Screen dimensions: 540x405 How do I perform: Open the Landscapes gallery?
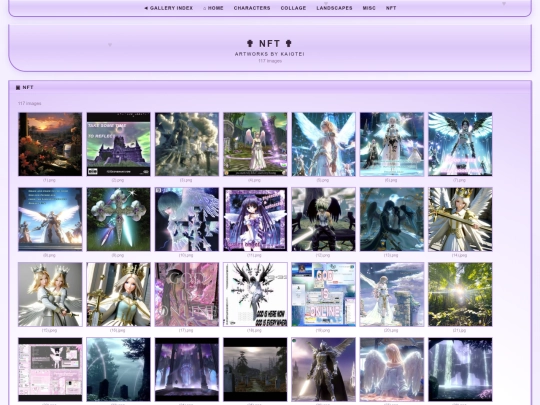334,8
